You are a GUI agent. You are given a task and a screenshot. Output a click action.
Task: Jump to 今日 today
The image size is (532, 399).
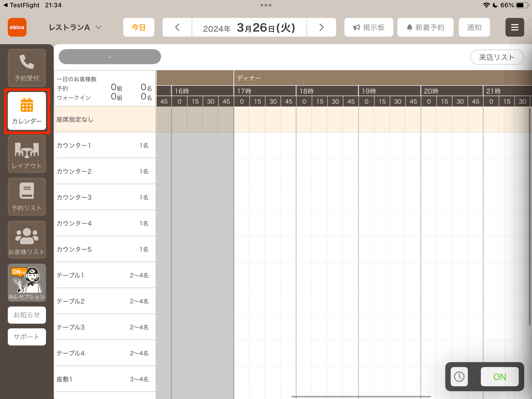click(138, 27)
